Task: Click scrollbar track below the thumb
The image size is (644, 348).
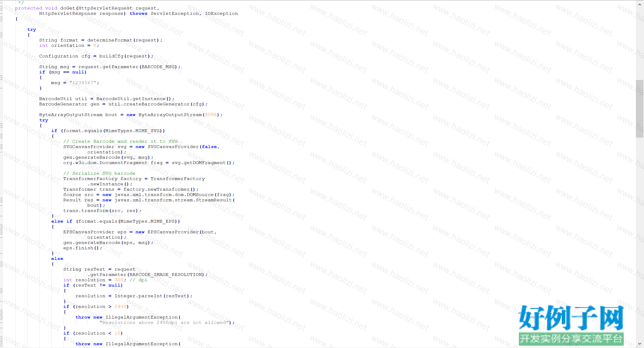Action: click(640, 225)
